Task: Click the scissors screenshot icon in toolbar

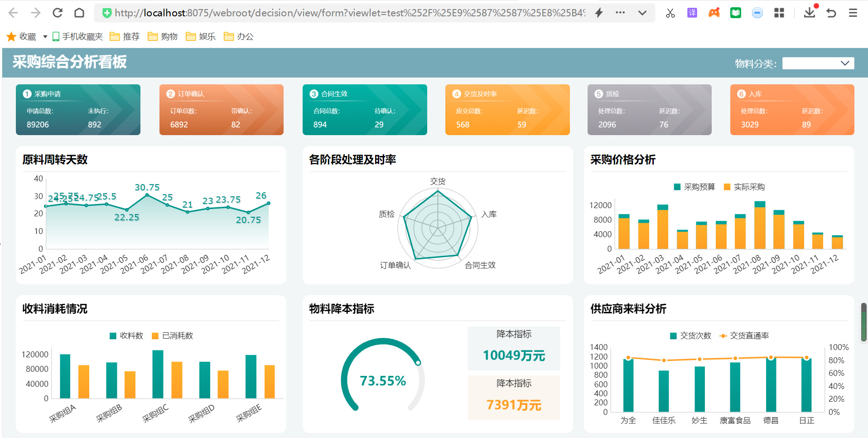Action: (x=670, y=13)
